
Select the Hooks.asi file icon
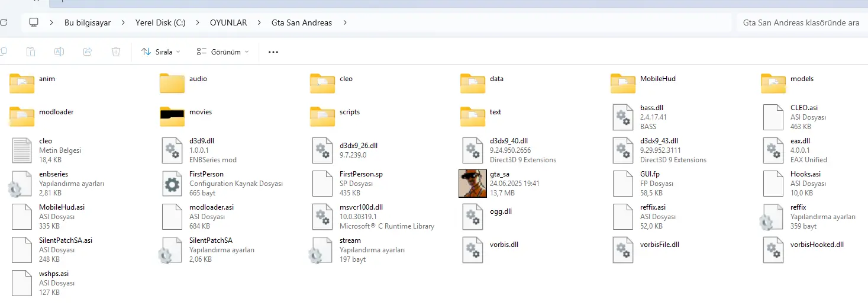[x=773, y=184]
